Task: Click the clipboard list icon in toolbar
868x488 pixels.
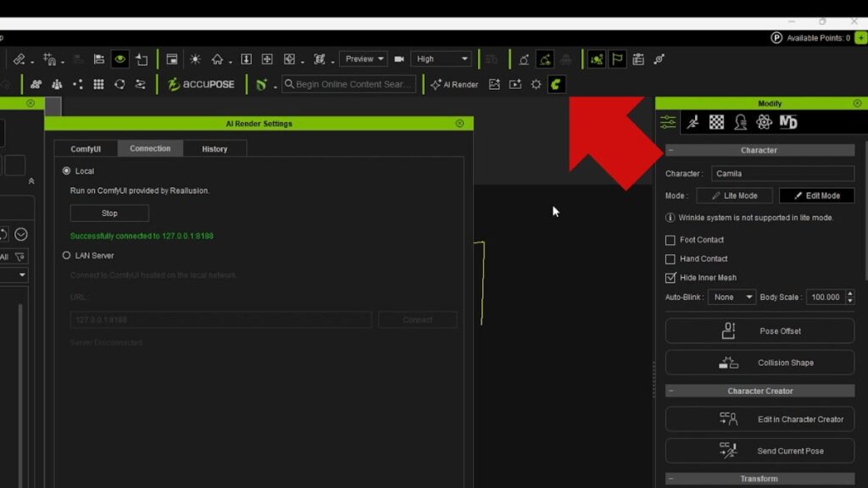Action: (638, 59)
